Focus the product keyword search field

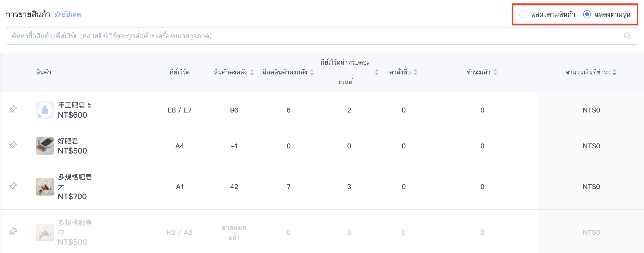tap(322, 36)
